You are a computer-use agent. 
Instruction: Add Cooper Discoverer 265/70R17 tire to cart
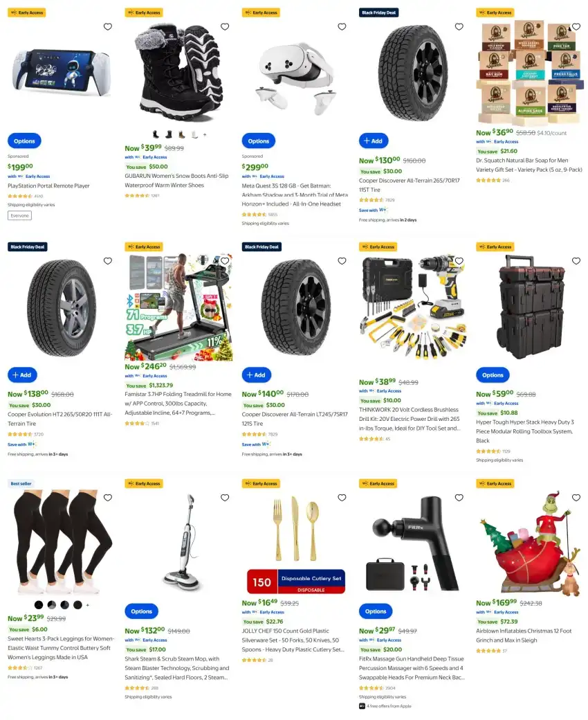pyautogui.click(x=374, y=141)
